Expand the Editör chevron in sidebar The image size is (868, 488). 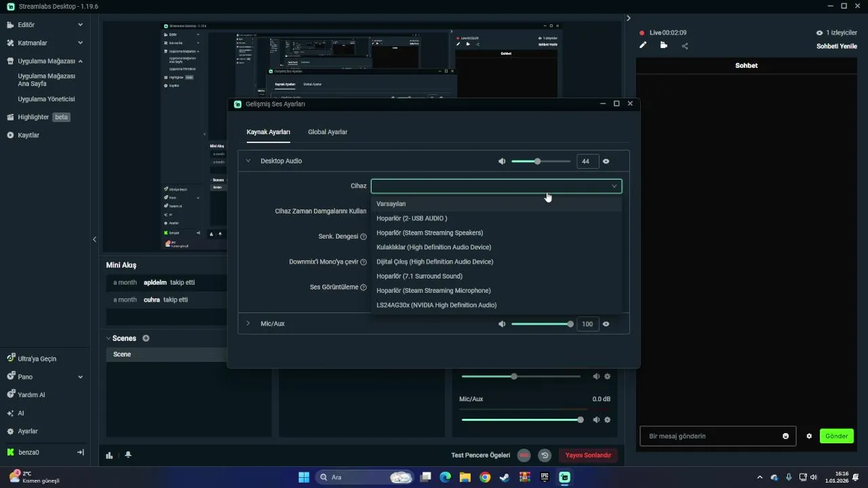[80, 24]
